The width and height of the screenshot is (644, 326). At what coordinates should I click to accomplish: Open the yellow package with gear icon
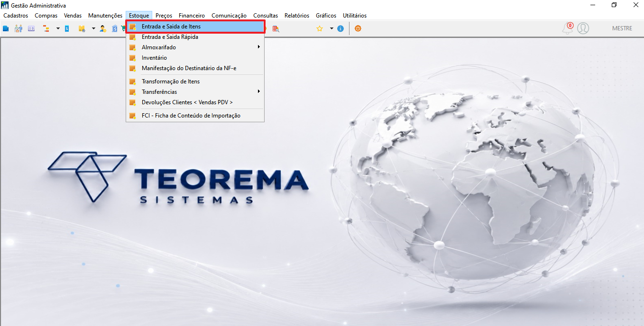(82, 28)
